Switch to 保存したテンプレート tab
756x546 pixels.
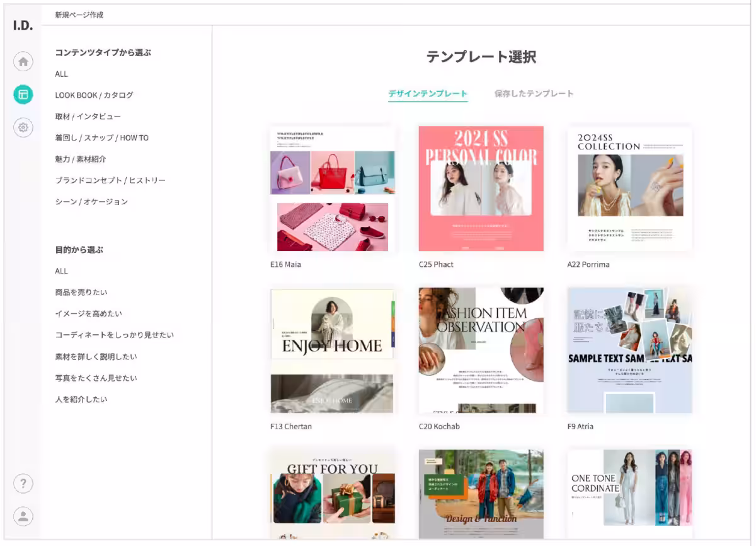click(534, 93)
